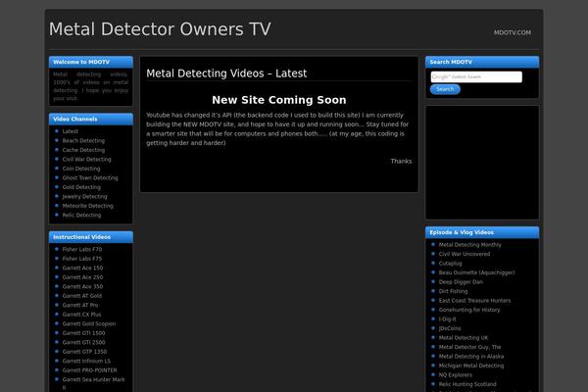Select Garrett Ace 150 videos

pyautogui.click(x=82, y=269)
